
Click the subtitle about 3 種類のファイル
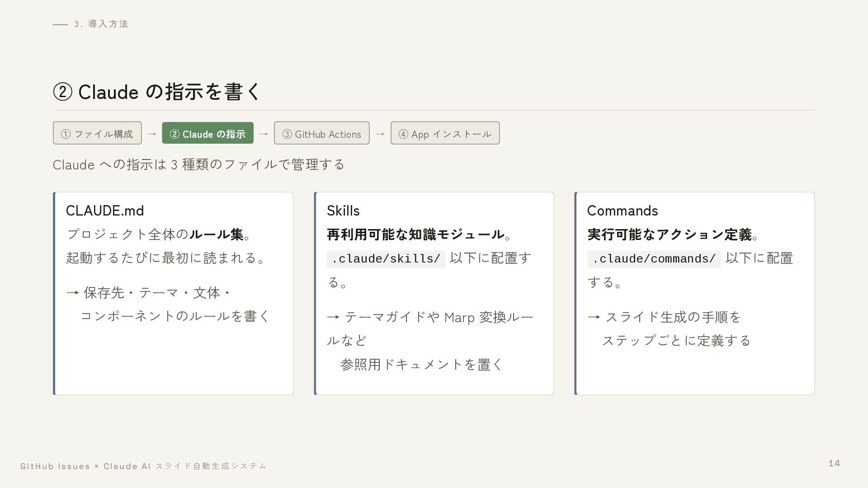click(198, 164)
